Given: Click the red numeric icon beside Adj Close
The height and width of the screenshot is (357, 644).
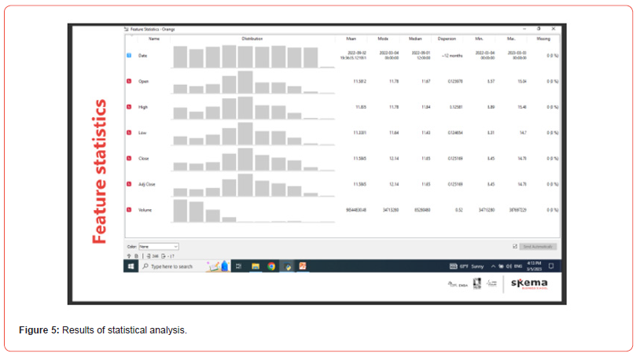Looking at the screenshot, I should click(x=129, y=184).
